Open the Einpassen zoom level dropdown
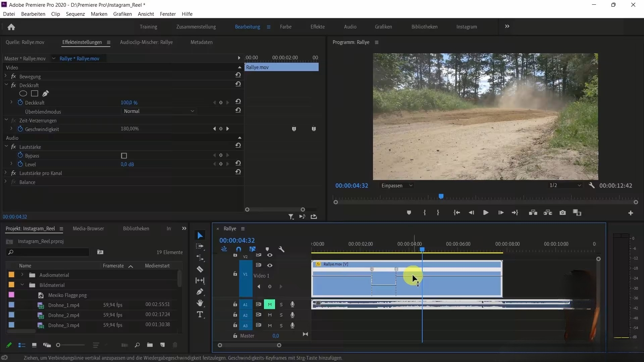Image resolution: width=644 pixels, height=362 pixels. tap(397, 185)
